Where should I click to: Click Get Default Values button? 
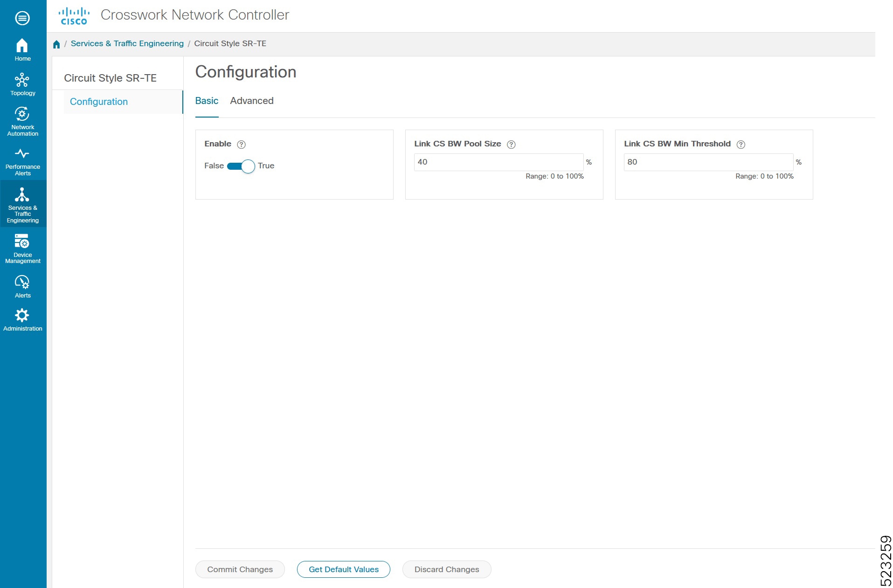(344, 569)
